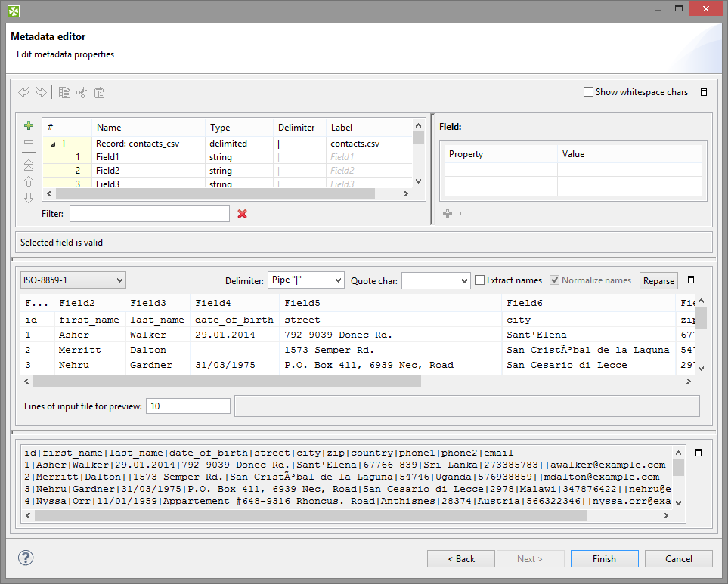Click the Finish button

pyautogui.click(x=604, y=558)
